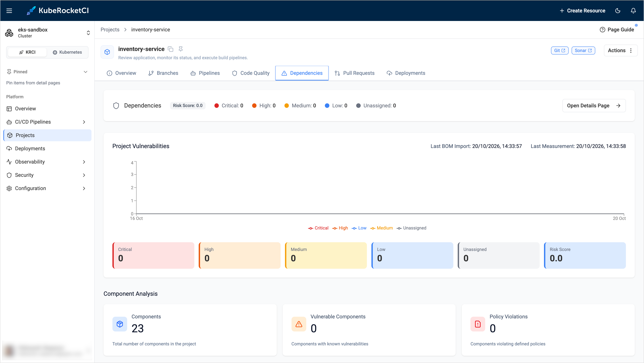Open the Deployments tab
This screenshot has height=363, width=644.
pos(406,73)
